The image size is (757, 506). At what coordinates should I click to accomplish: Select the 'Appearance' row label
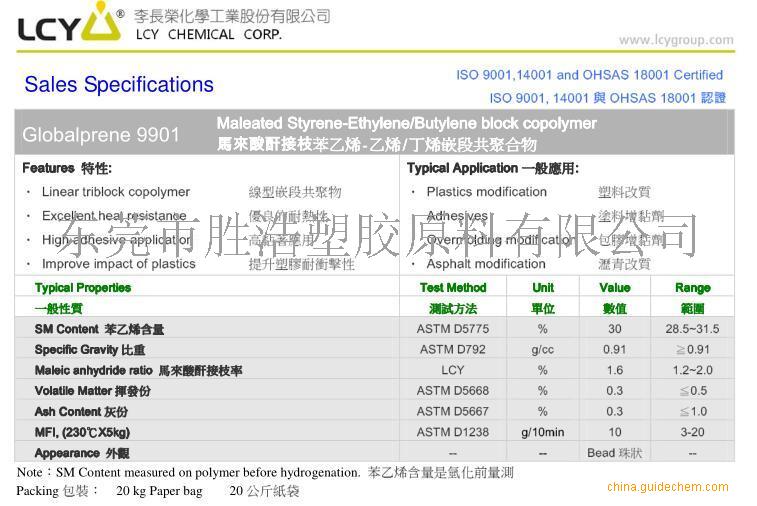point(82,453)
